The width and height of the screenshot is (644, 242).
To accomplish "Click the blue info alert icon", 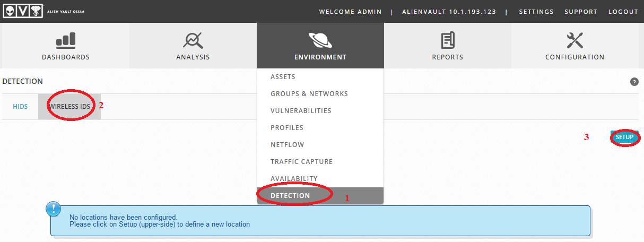I will 54,209.
